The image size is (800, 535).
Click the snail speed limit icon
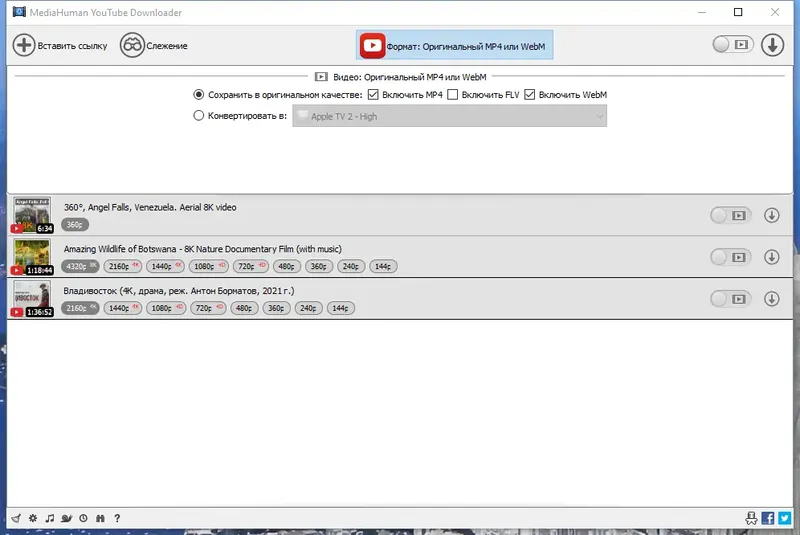click(x=66, y=518)
